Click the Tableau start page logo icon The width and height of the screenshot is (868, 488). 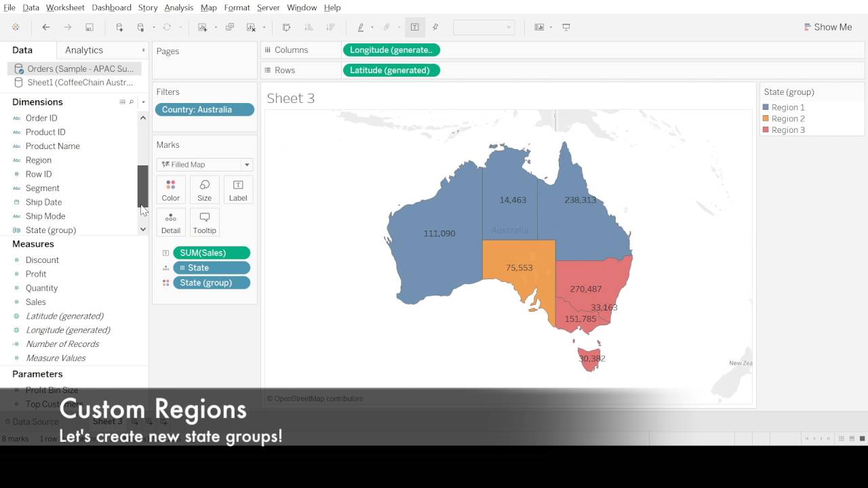tap(16, 27)
